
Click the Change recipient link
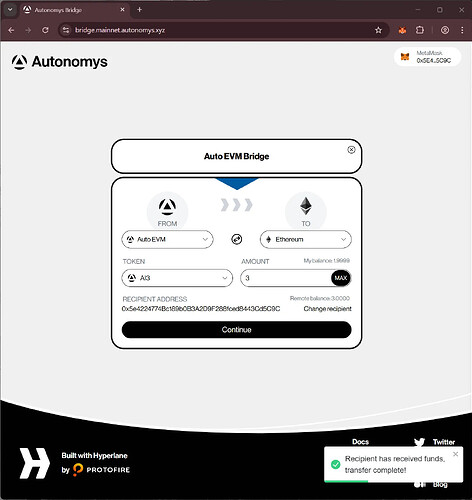point(327,309)
